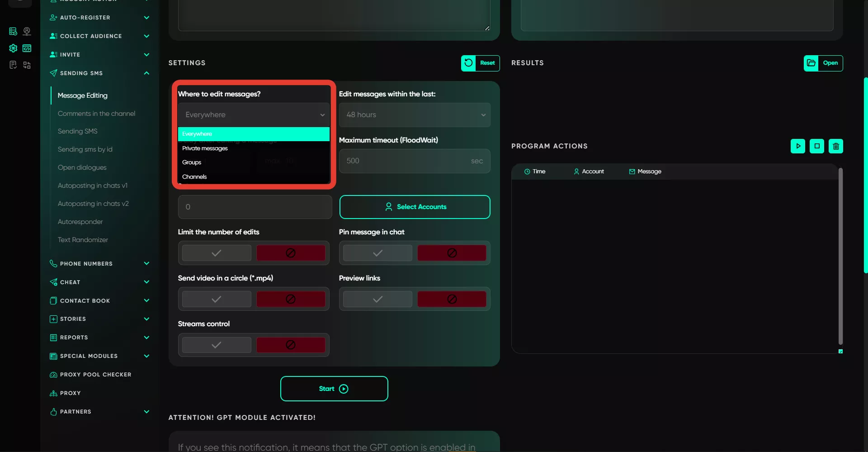868x452 pixels.
Task: Click the Special Modules icon
Action: click(x=53, y=356)
